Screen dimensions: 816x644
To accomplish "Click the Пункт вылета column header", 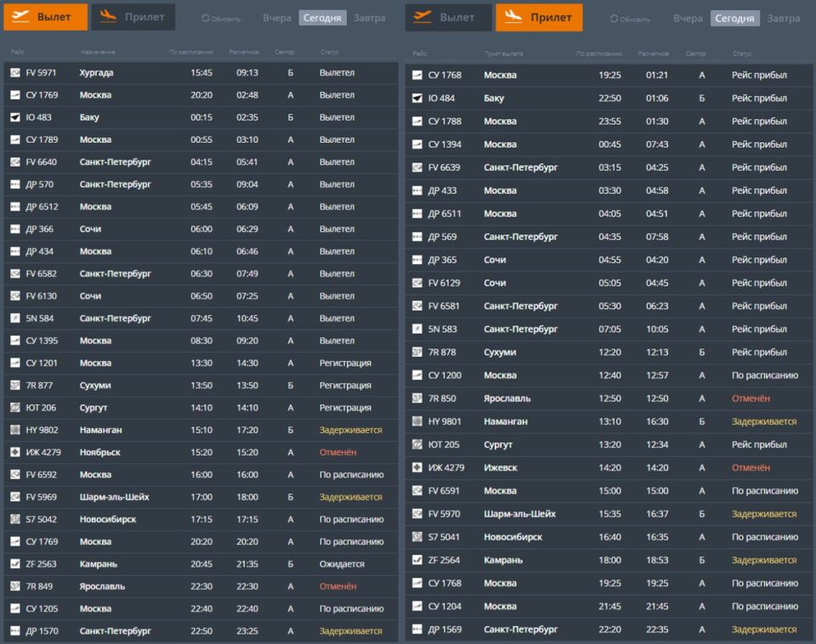I will click(x=503, y=54).
